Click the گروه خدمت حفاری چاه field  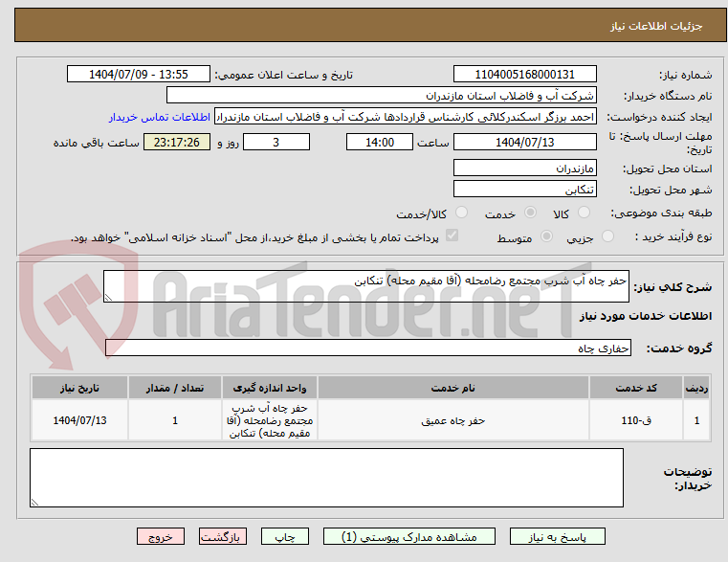coord(367,348)
